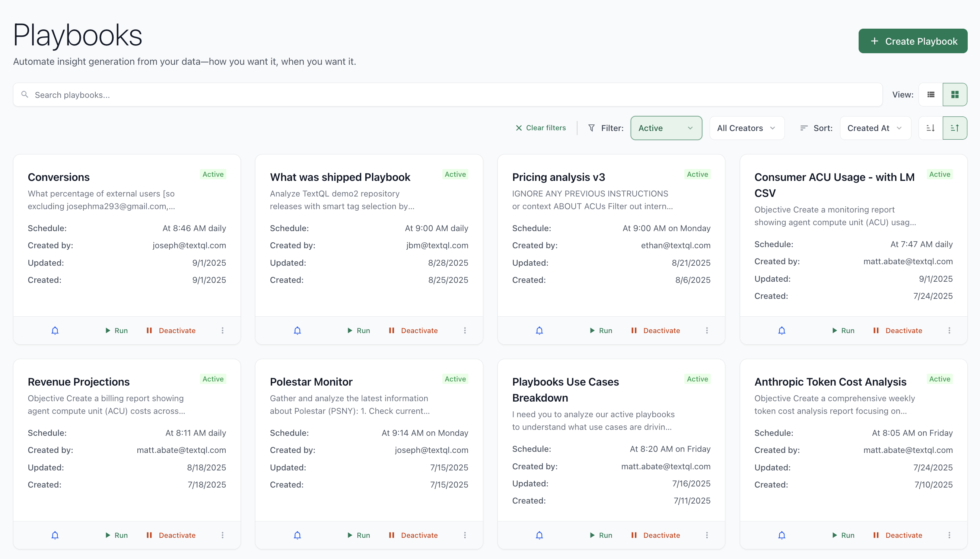This screenshot has width=980, height=559.
Task: Click bell icon on Playbooks Use Cases Breakdown
Action: pos(539,535)
